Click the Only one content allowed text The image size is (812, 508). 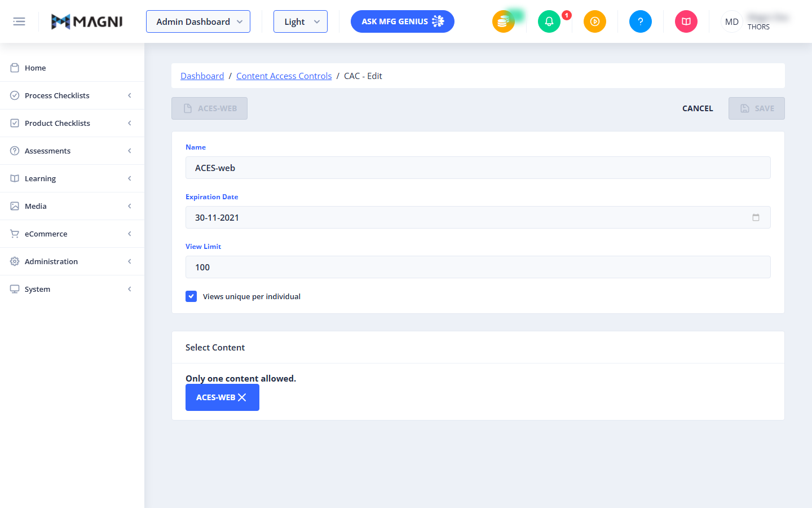tap(241, 378)
